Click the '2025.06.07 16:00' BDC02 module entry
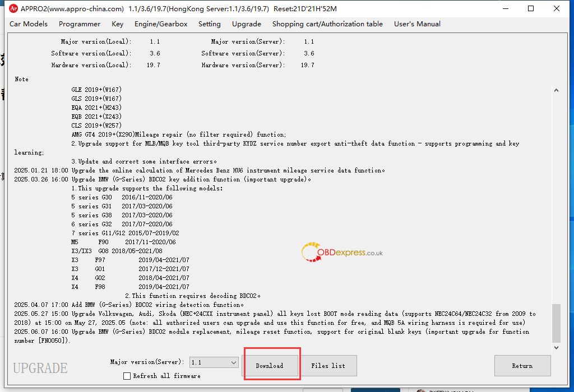Viewport: 574px width, 392px height. point(272,336)
